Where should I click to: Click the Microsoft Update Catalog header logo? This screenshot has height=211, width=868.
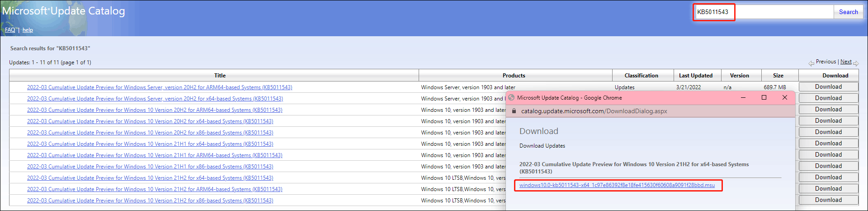pos(64,11)
